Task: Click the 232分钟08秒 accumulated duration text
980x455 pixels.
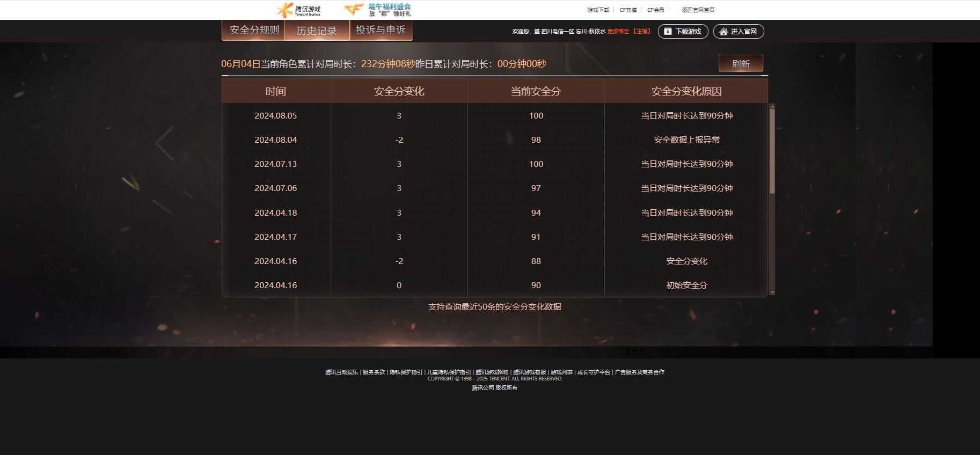Action: (x=388, y=64)
